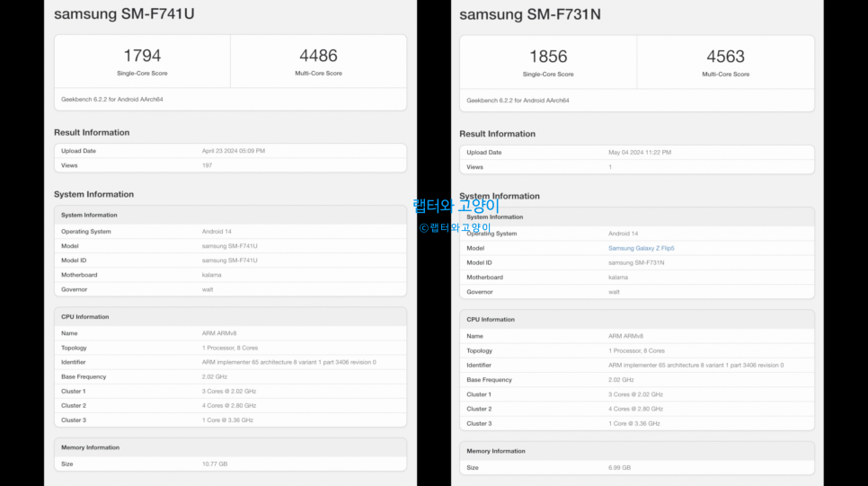Click the 10.77 GB memory size value
868x486 pixels.
215,464
